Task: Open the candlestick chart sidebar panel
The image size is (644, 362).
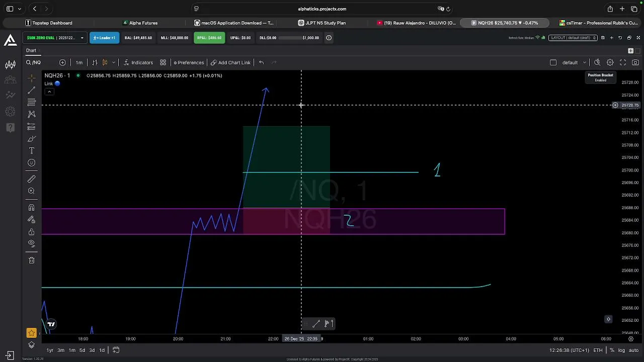Action: click(x=10, y=65)
